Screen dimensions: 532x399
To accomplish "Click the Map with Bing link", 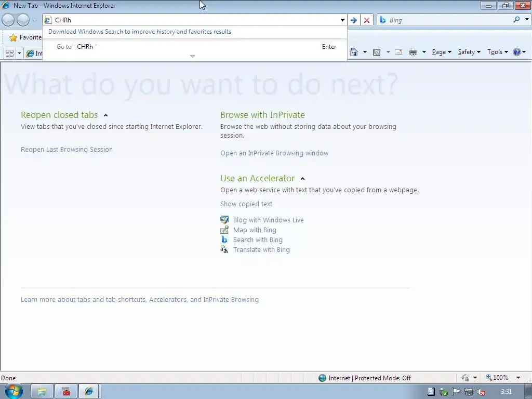I will click(x=255, y=230).
